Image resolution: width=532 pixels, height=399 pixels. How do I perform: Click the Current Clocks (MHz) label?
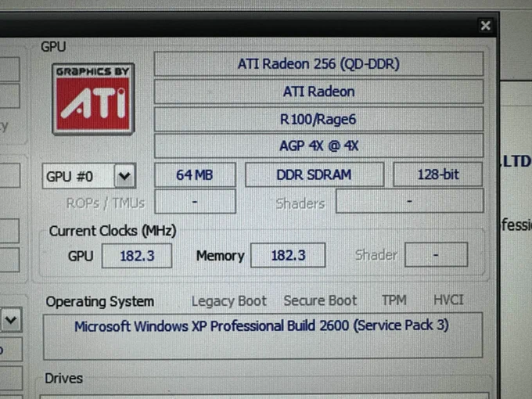tap(113, 231)
